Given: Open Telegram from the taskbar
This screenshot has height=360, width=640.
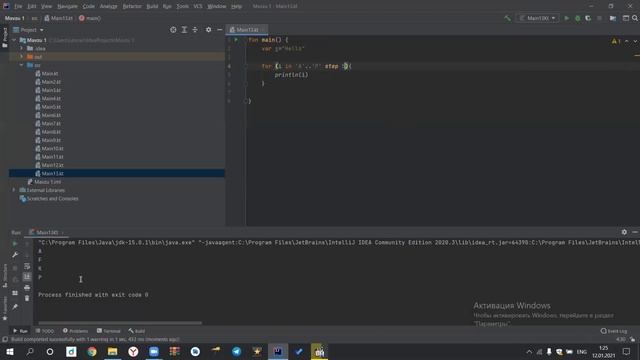Looking at the screenshot, I should (x=236, y=351).
